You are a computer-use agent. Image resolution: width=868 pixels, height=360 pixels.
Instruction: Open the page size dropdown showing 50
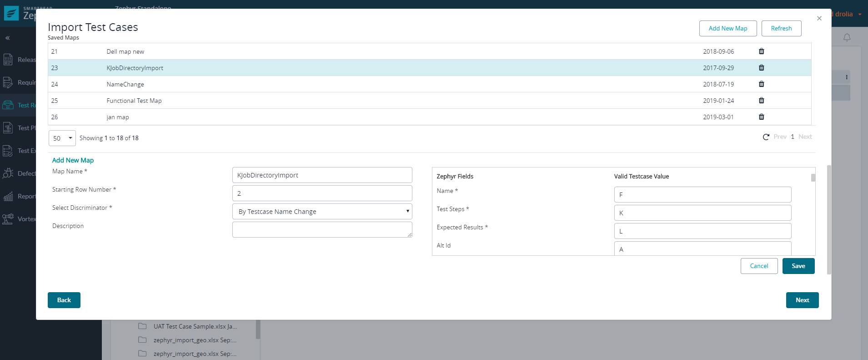tap(62, 138)
